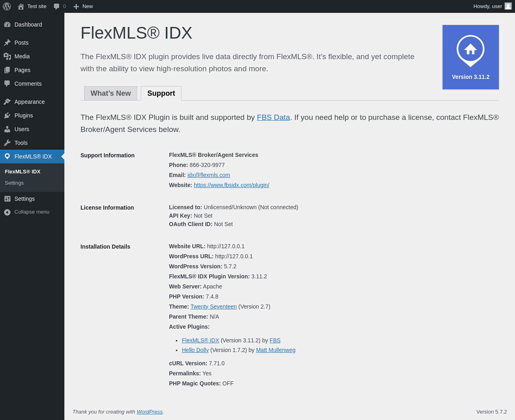The height and width of the screenshot is (420, 515).
Task: Switch to the What's New tab
Action: pos(111,93)
